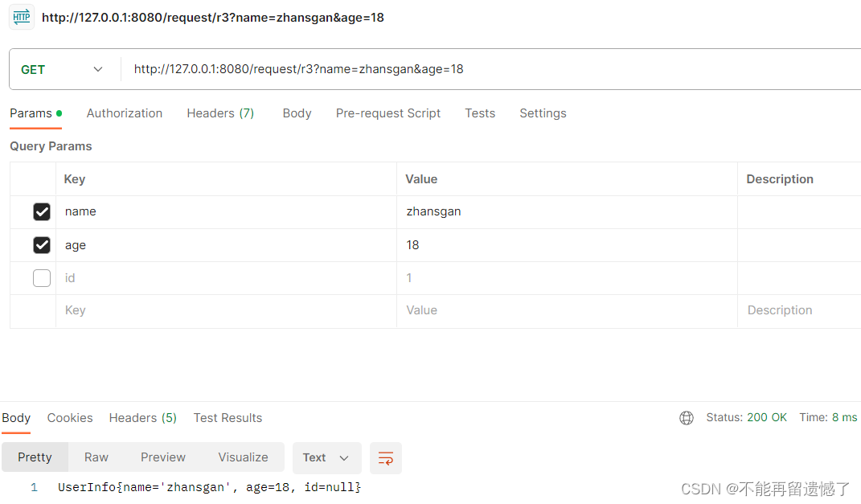Image resolution: width=861 pixels, height=504 pixels.
Task: Open the response Cookies tab
Action: [70, 418]
